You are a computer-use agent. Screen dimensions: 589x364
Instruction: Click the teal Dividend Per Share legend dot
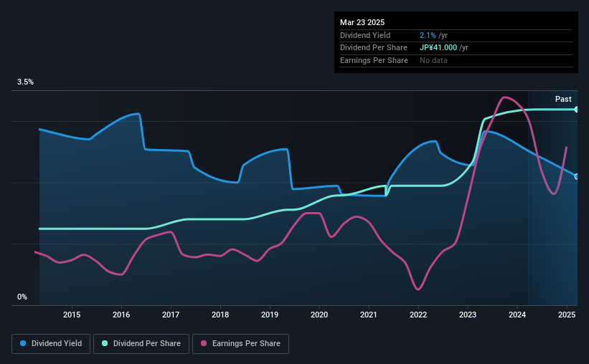[x=105, y=343]
